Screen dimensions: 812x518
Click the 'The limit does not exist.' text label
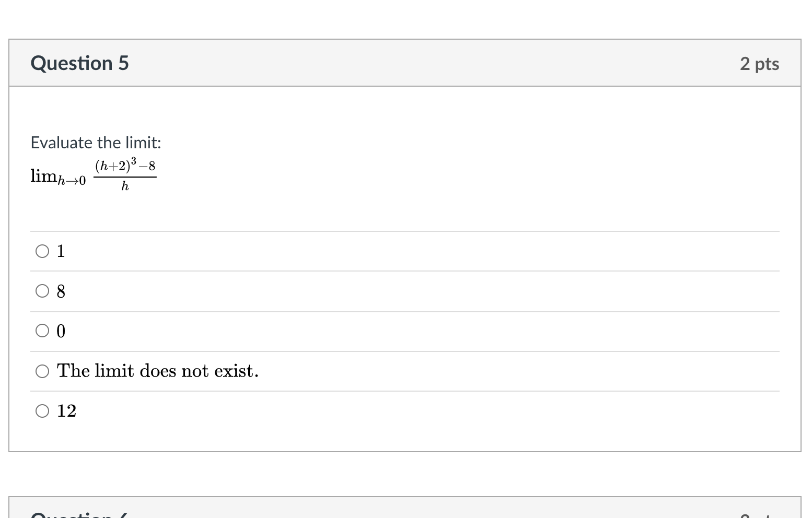[x=157, y=371]
